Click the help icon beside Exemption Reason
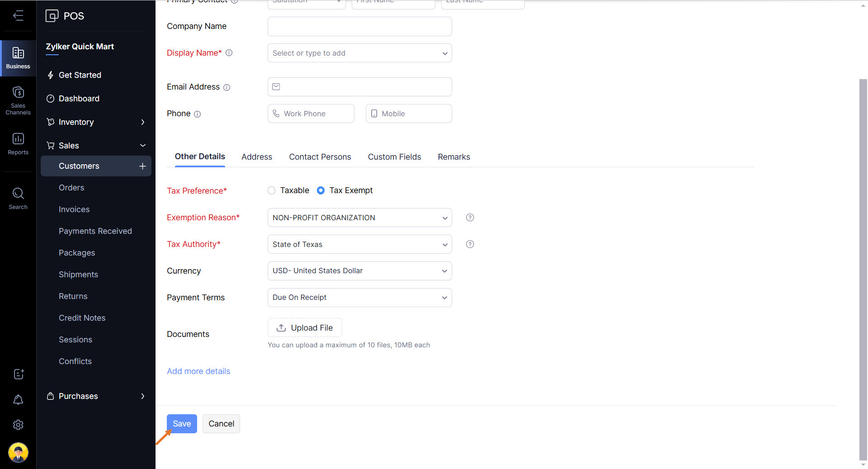This screenshot has width=868, height=469. point(470,218)
